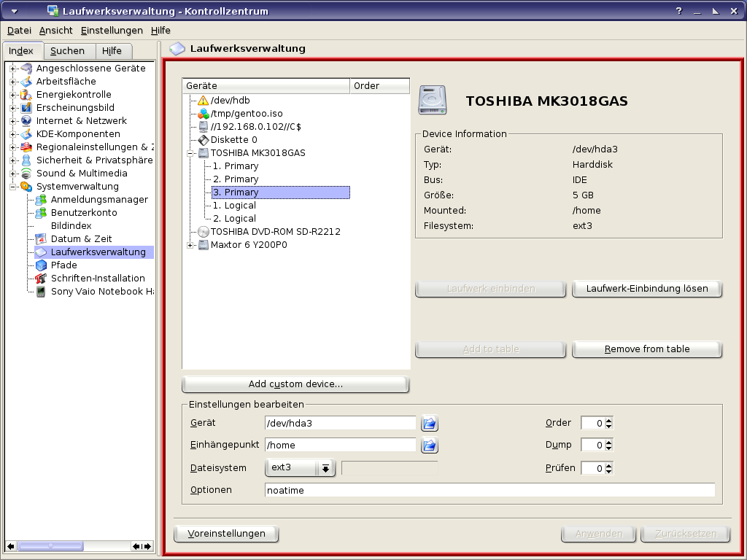
Task: Open the Hilfe menu in menu bar
Action: click(160, 31)
